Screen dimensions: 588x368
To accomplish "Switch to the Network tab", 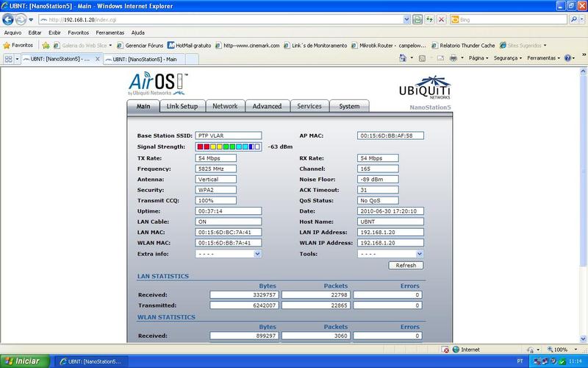I will click(225, 106).
